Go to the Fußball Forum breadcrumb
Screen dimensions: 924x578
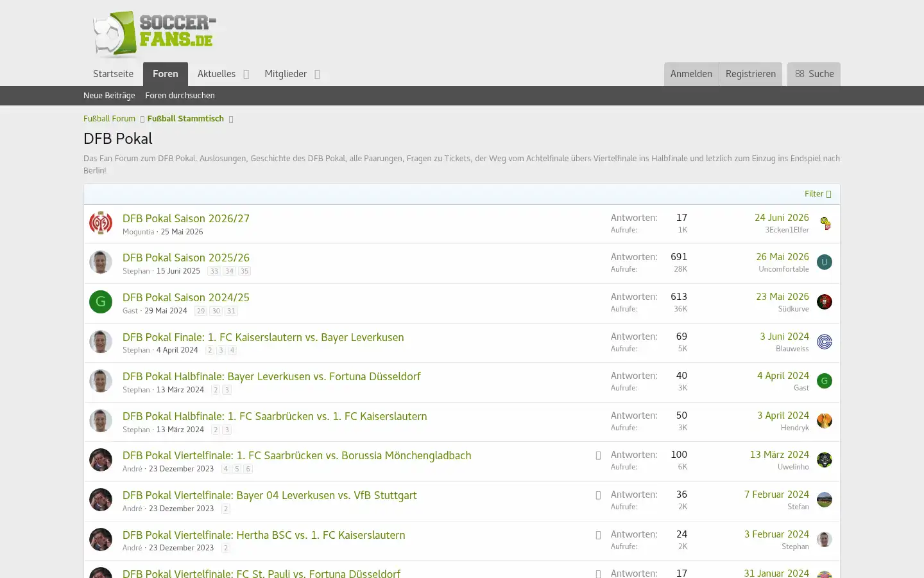coord(109,119)
